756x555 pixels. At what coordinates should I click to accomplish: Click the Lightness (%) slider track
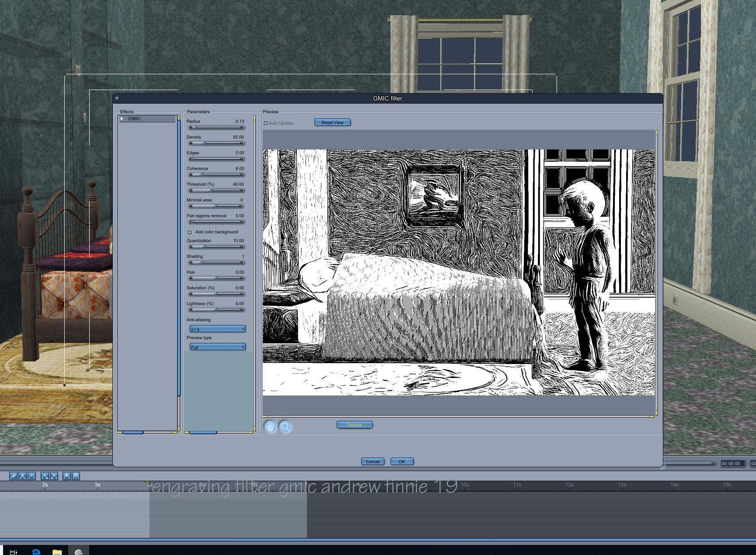(x=216, y=309)
